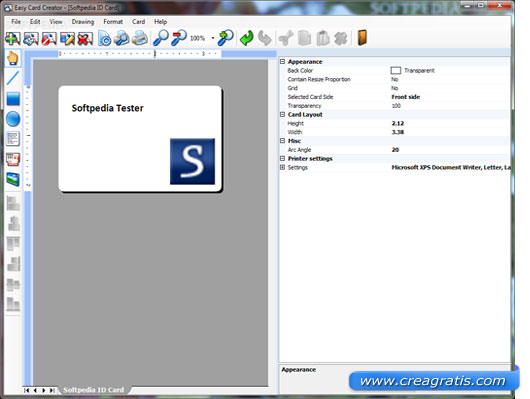Open the Card menu

pyautogui.click(x=139, y=22)
